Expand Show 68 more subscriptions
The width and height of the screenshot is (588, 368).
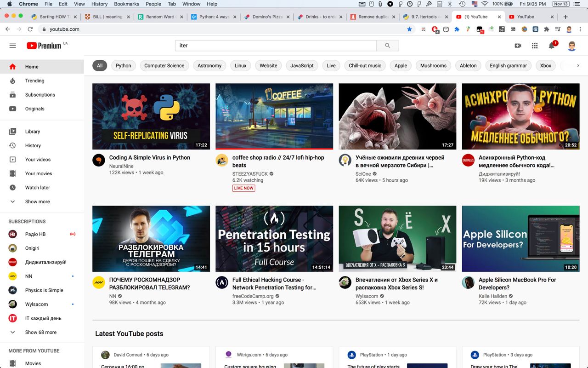tap(42, 332)
